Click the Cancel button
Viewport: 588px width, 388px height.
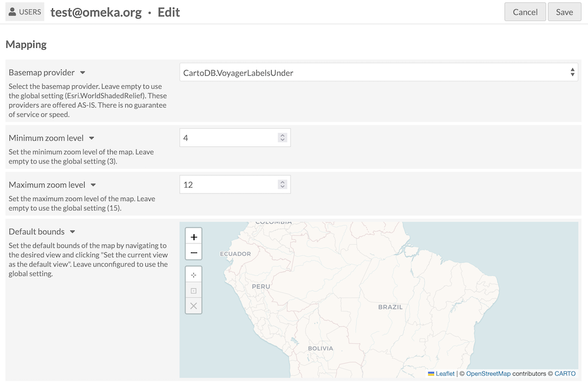point(525,12)
